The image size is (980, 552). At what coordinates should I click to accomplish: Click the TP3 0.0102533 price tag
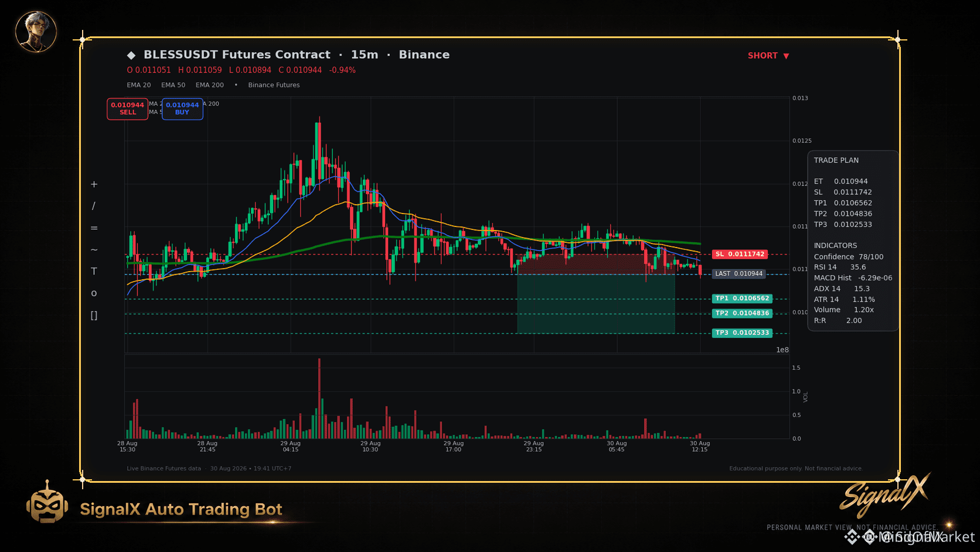(742, 333)
